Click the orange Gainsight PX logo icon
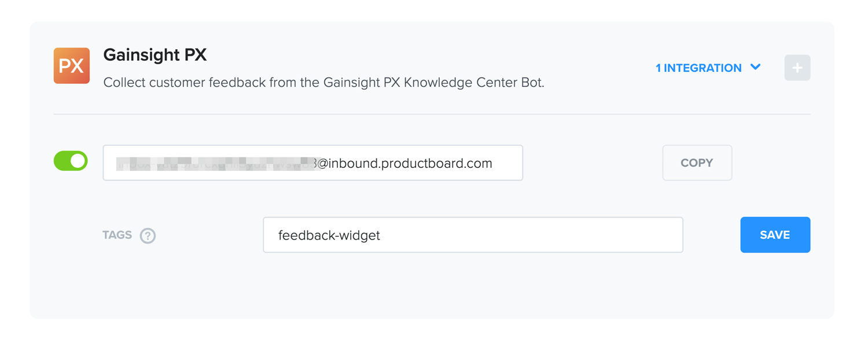The width and height of the screenshot is (868, 342). 72,65
